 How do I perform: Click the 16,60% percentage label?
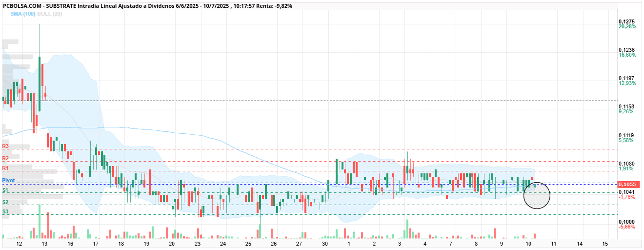(627, 55)
